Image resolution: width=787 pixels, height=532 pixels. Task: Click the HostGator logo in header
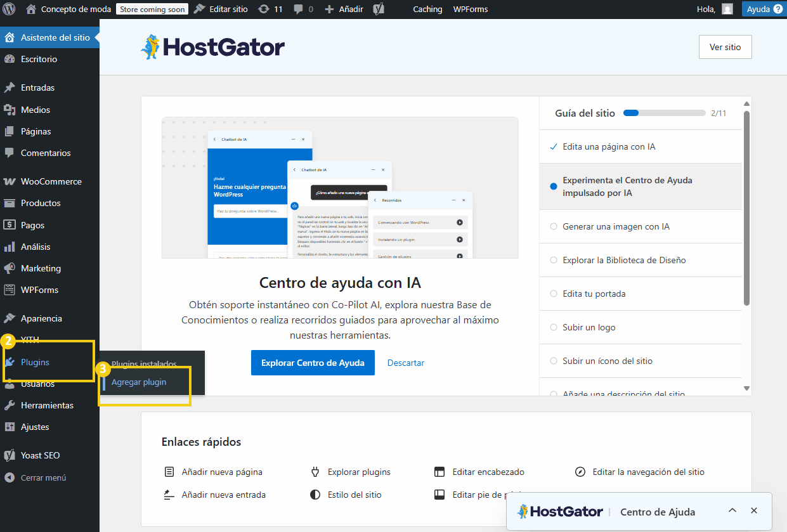(x=212, y=47)
